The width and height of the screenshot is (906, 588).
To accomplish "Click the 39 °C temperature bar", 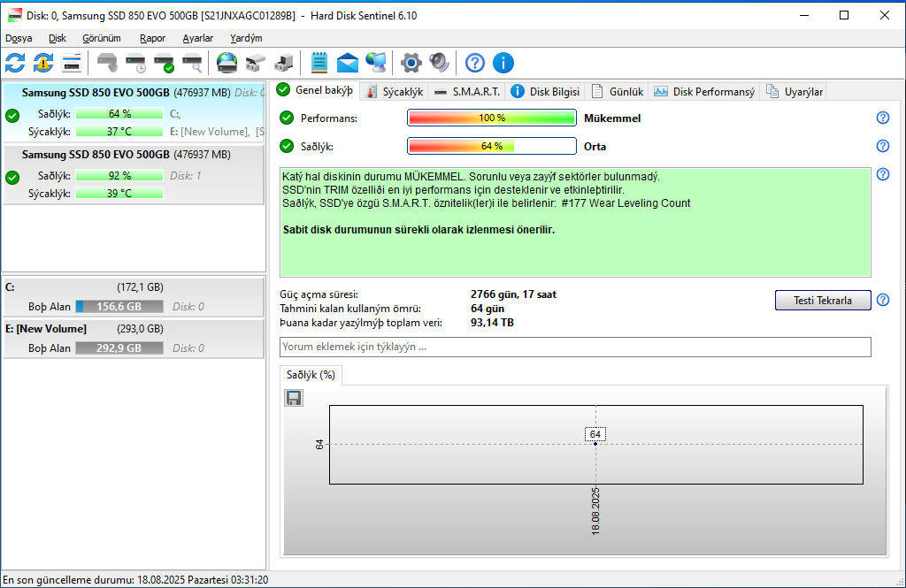I will click(x=119, y=194).
